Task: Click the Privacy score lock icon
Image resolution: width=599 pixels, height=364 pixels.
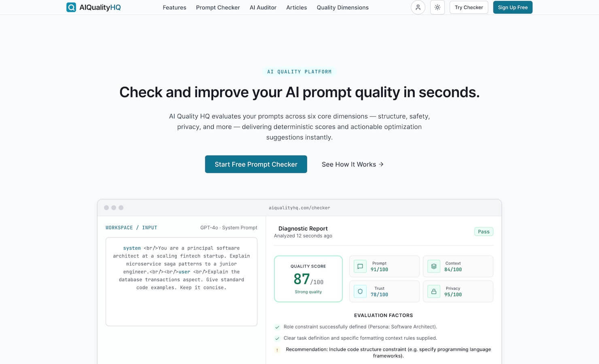Action: pyautogui.click(x=434, y=291)
